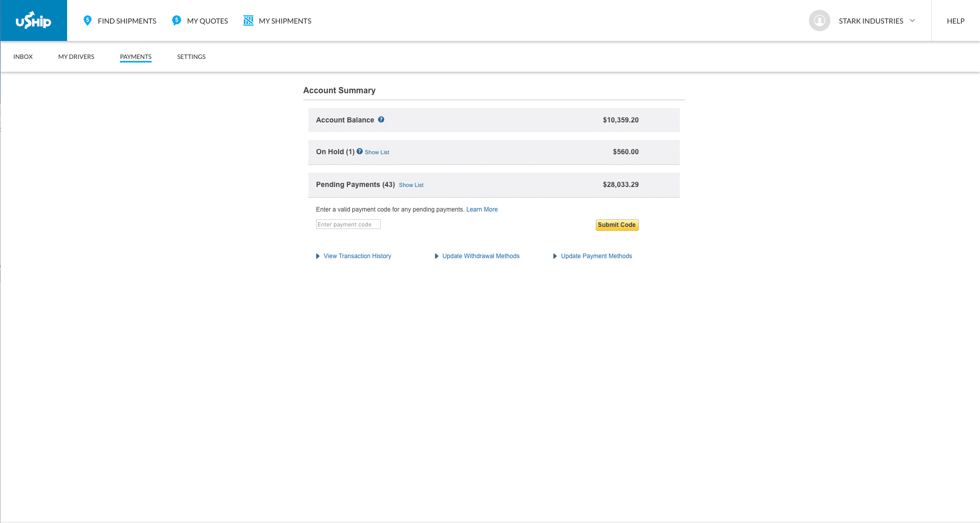Click the uShip logo
This screenshot has width=980, height=523.
click(33, 20)
